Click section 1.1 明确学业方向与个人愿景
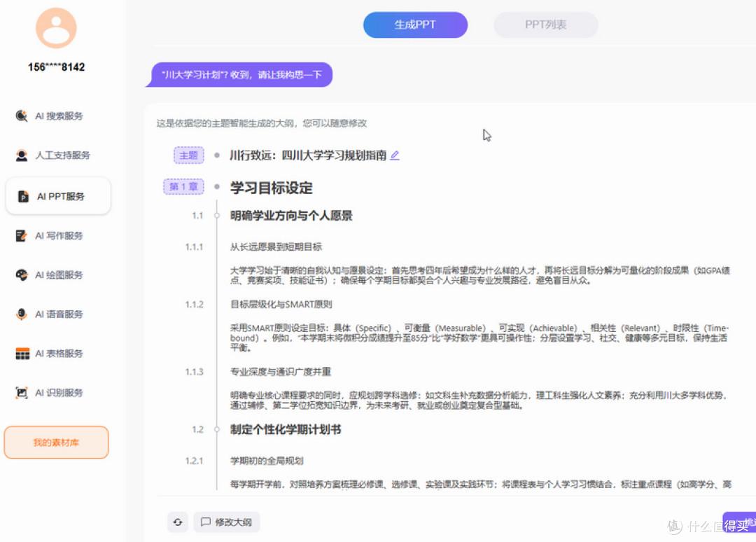 (291, 216)
